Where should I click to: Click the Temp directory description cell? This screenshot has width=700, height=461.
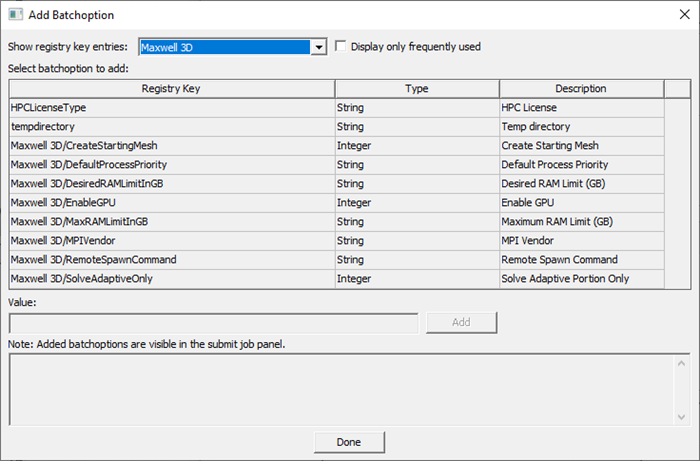coord(582,127)
